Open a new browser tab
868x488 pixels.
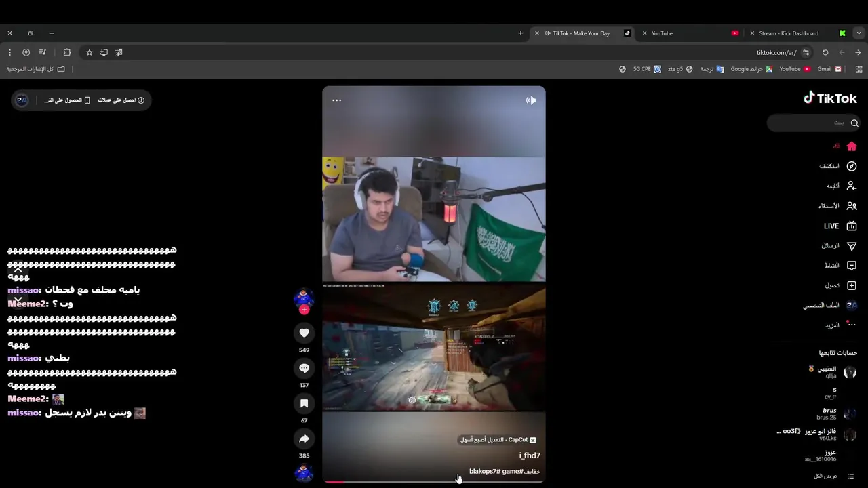pyautogui.click(x=521, y=33)
